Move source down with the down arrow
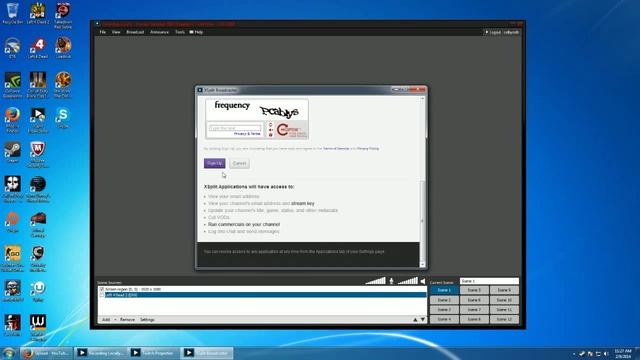Image resolution: width=640 pixels, height=360 pixels. pyautogui.click(x=423, y=320)
